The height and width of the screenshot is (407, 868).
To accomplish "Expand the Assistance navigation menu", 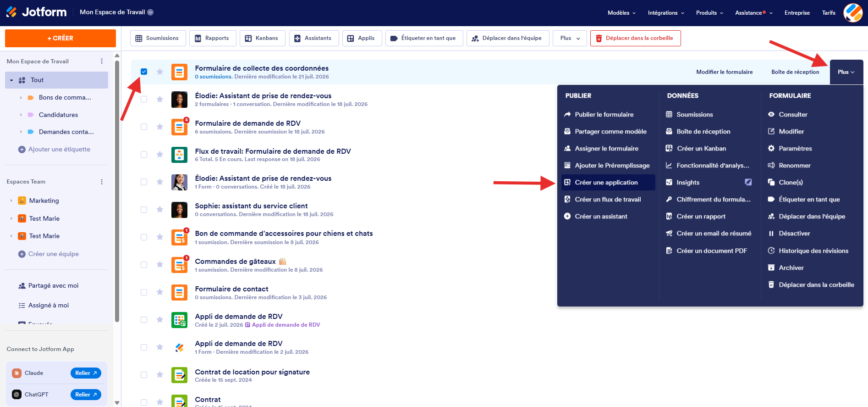I will pyautogui.click(x=754, y=13).
